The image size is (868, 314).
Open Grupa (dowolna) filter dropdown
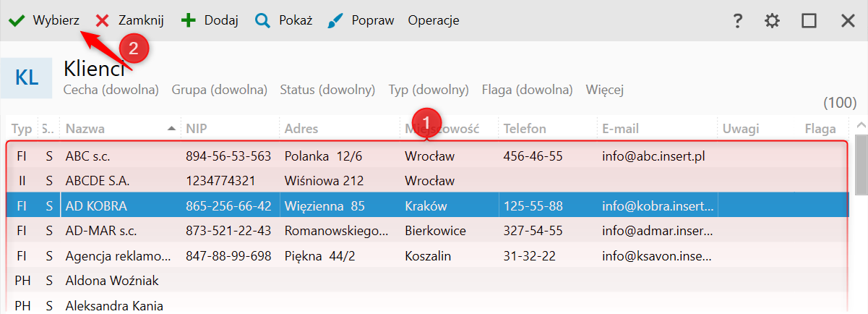click(220, 90)
